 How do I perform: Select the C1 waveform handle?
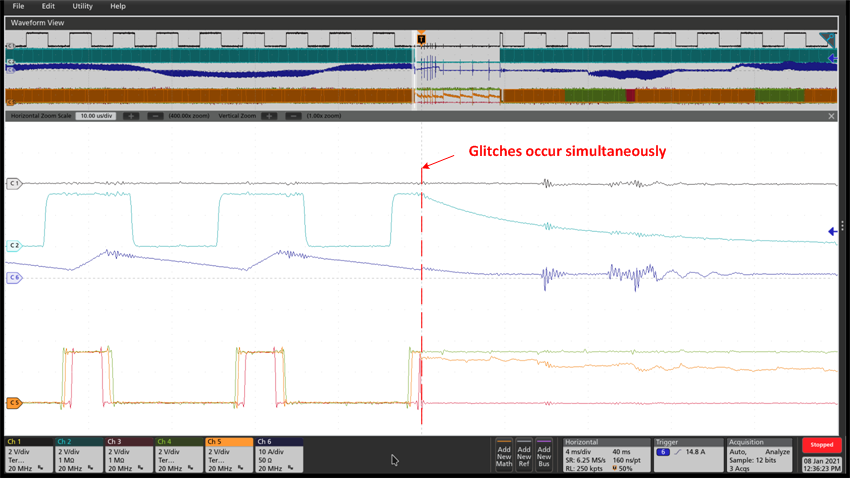click(14, 183)
